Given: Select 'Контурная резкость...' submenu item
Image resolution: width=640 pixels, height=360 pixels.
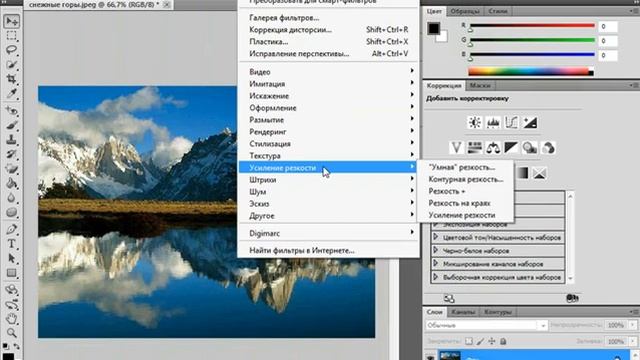Looking at the screenshot, I should 465,179.
